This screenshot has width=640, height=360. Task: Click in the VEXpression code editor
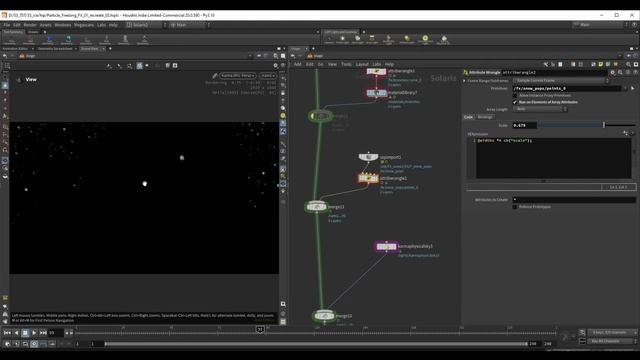pos(553,158)
